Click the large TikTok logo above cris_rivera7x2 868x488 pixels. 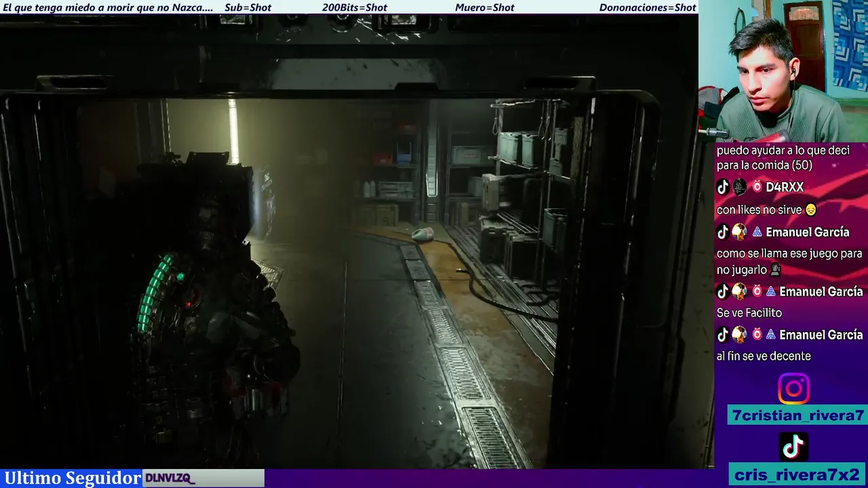coord(793,447)
